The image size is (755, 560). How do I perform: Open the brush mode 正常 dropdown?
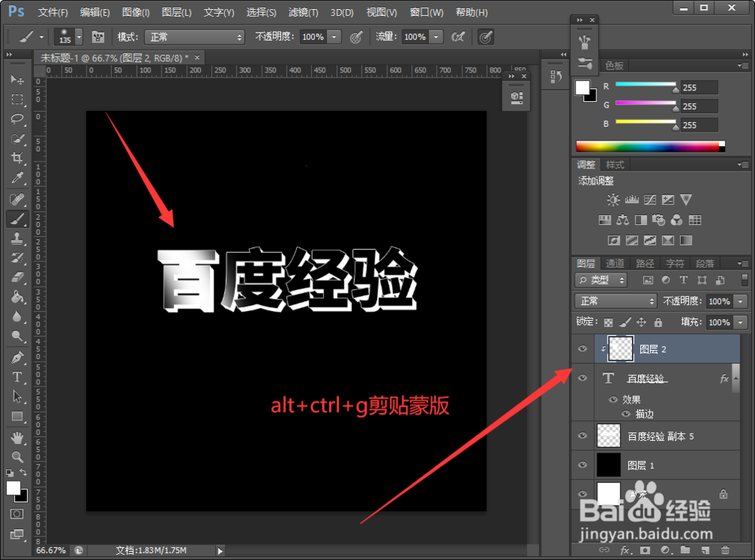coord(195,37)
